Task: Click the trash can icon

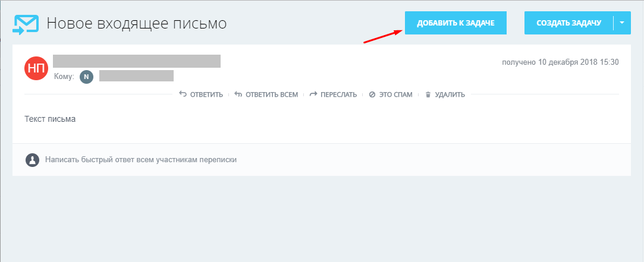Action: (x=428, y=95)
